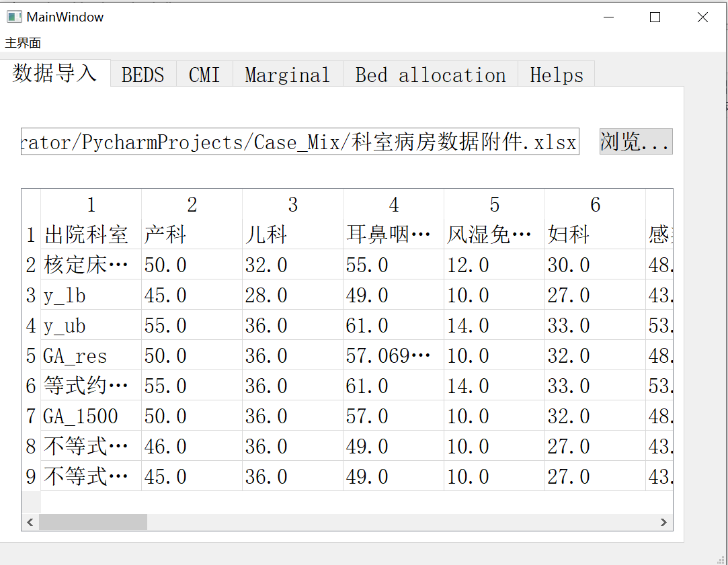Click the xlsx file path field
Viewport: 728px width, 565px height.
pyautogui.click(x=299, y=141)
